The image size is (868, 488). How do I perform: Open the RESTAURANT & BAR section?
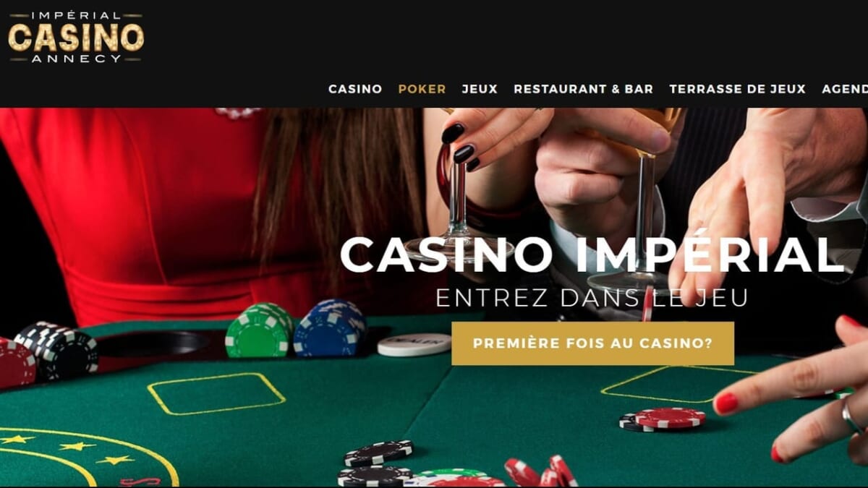click(x=583, y=89)
